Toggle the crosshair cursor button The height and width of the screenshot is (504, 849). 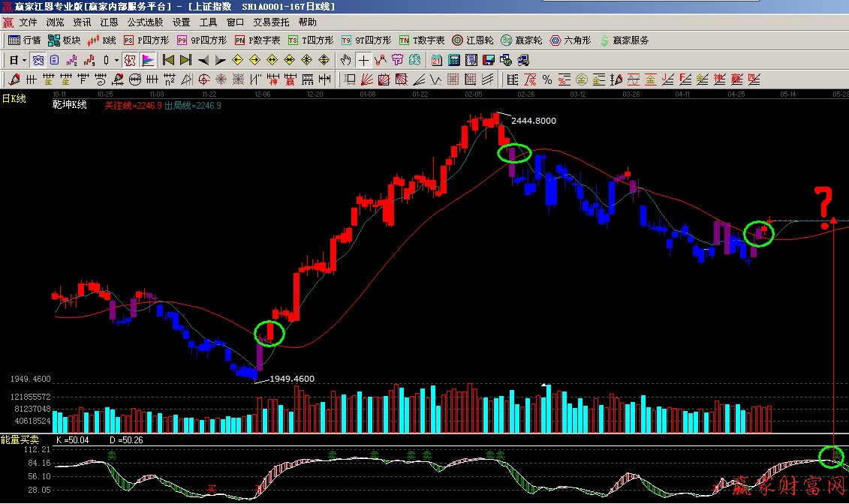pos(363,60)
